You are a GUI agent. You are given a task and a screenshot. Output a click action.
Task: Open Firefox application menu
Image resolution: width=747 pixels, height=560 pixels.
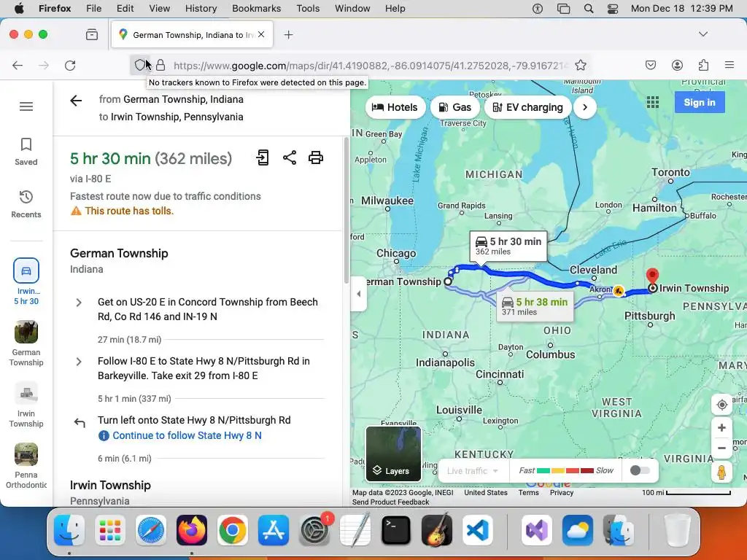point(729,65)
